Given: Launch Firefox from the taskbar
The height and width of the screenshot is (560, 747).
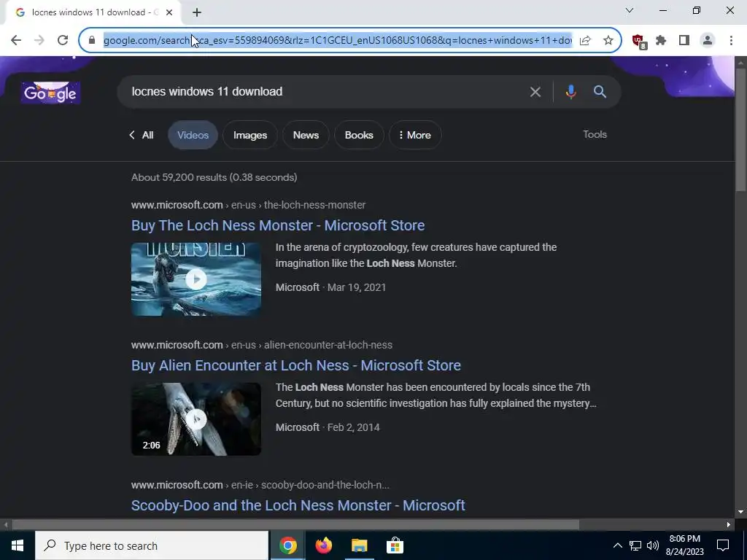Looking at the screenshot, I should [x=323, y=545].
